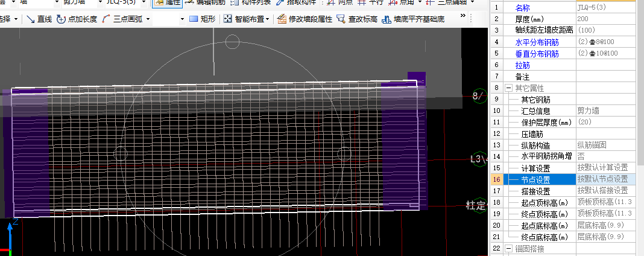Click the 名称 property label
This screenshot has width=644, height=256.
[522, 8]
